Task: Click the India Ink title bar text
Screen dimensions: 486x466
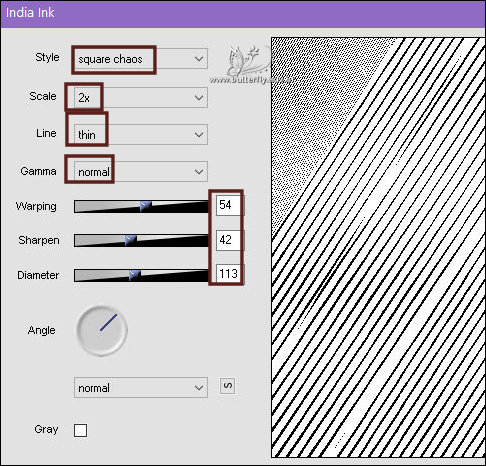Action: [30, 13]
